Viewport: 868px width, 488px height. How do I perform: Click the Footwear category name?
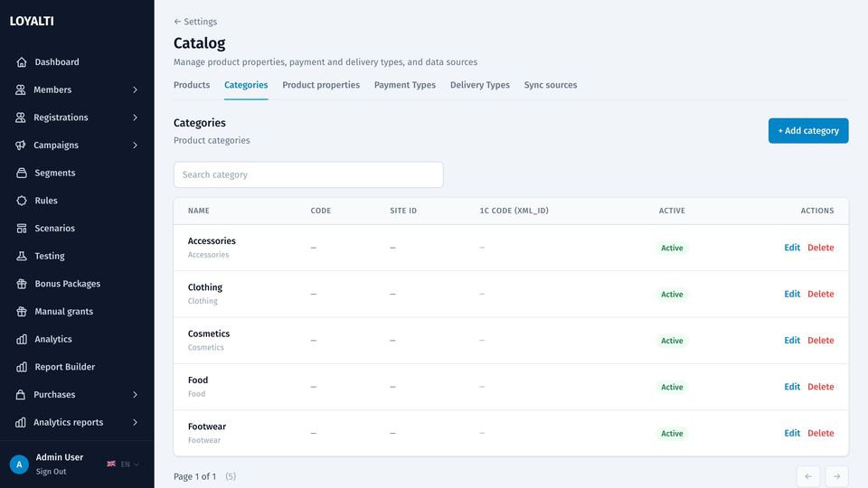coord(206,427)
